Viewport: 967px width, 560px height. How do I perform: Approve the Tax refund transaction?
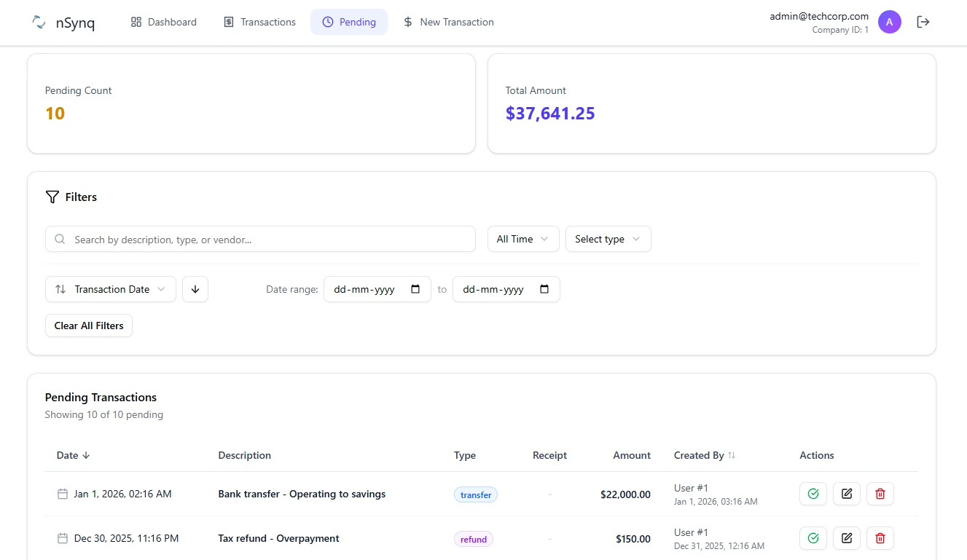(813, 538)
